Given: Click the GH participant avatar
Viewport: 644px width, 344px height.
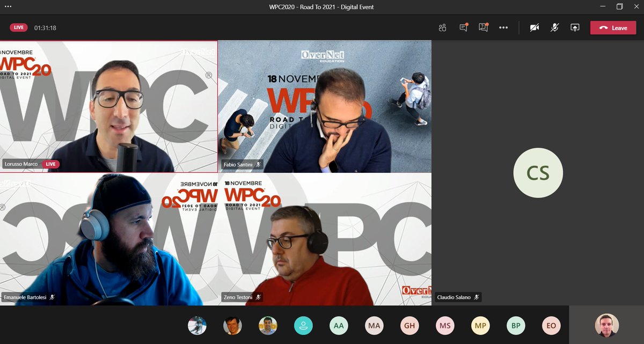Looking at the screenshot, I should point(409,325).
